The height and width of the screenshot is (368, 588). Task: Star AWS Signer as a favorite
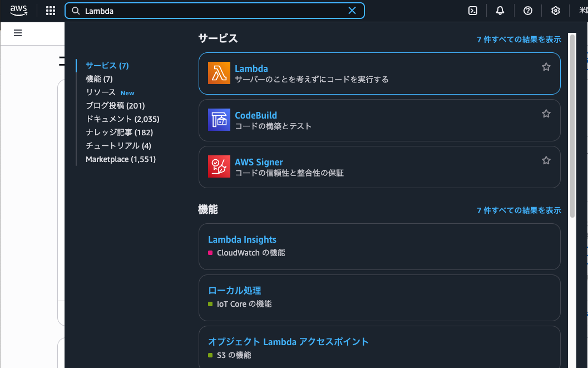pos(546,160)
